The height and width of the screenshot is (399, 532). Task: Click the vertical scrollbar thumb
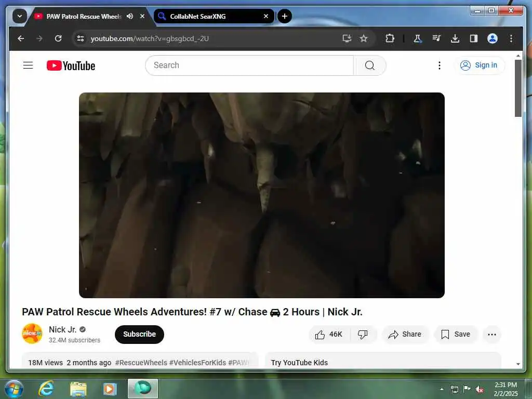[x=518, y=88]
